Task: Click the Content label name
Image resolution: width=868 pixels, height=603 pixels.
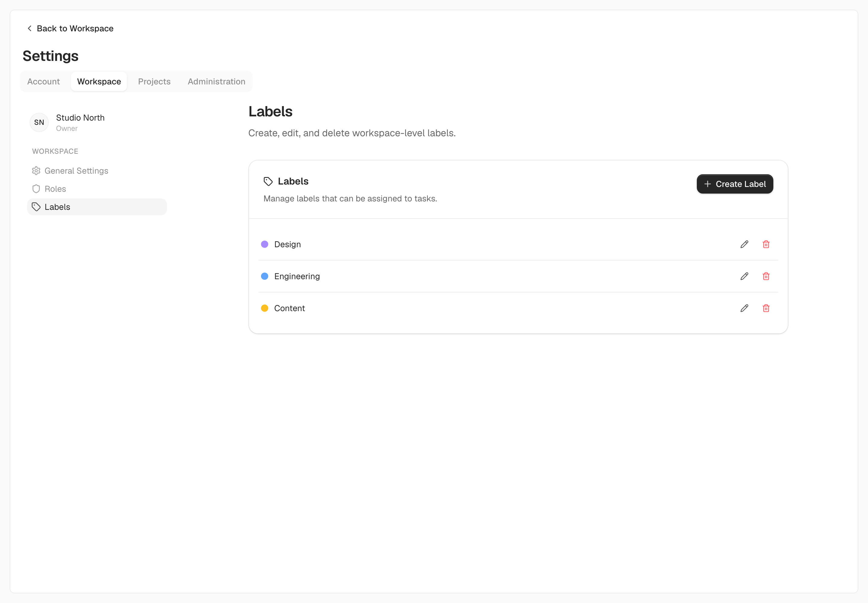Action: [289, 308]
